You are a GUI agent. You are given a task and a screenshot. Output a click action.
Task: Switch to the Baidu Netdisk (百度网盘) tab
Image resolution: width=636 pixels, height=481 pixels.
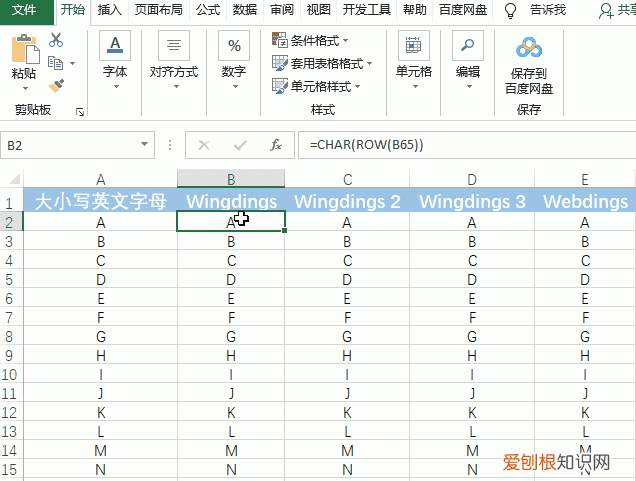tap(463, 10)
